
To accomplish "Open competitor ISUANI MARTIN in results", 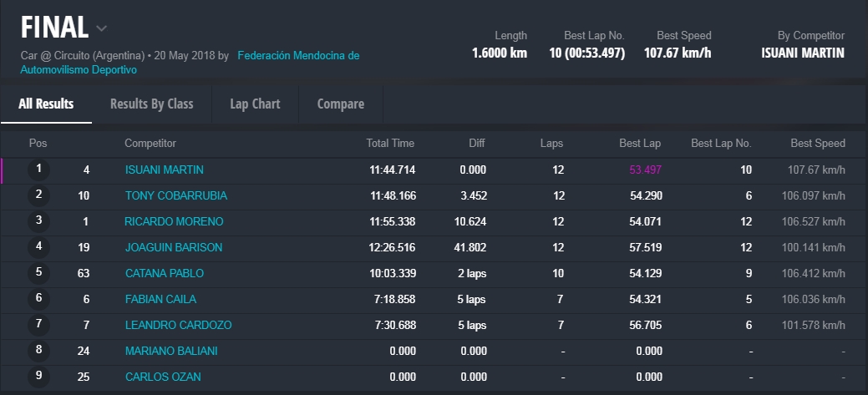I will pyautogui.click(x=164, y=170).
